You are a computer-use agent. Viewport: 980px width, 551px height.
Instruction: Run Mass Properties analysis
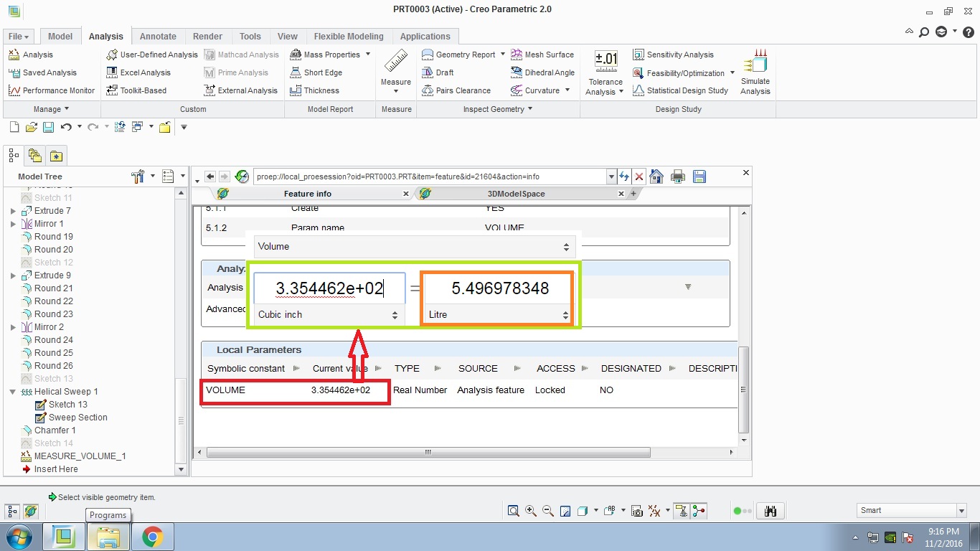(x=325, y=55)
